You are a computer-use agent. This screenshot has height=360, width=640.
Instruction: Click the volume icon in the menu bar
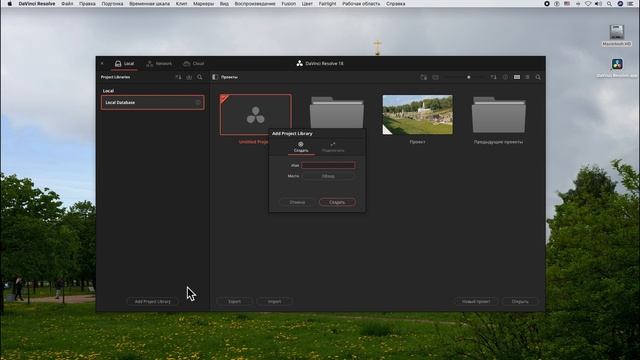tap(598, 4)
